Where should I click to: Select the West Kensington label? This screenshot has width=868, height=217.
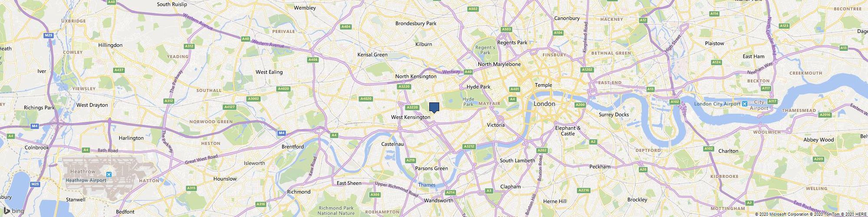coord(411,117)
